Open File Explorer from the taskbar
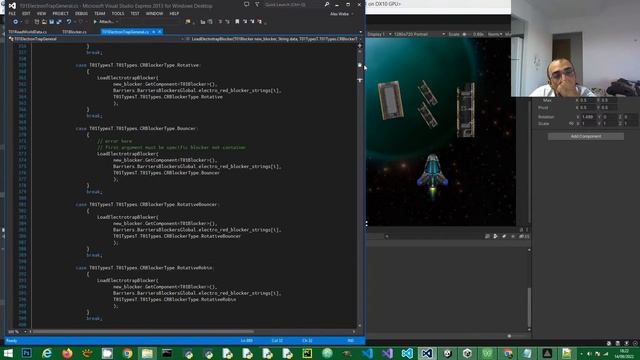The height and width of the screenshot is (360, 640). [147, 353]
